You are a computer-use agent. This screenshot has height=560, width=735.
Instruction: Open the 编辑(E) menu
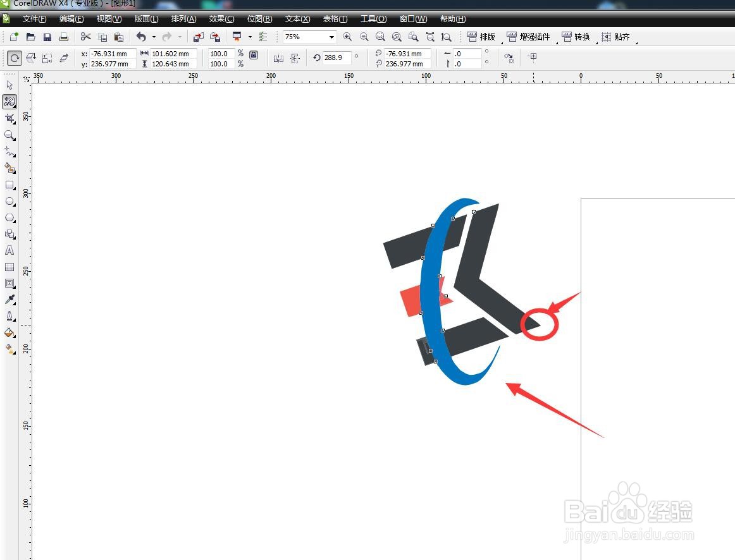[71, 19]
